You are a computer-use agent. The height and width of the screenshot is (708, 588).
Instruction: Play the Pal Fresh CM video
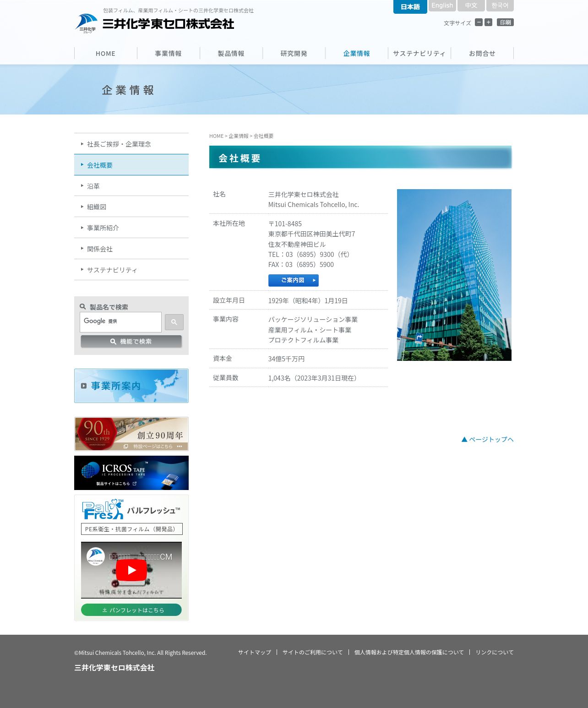click(x=131, y=570)
